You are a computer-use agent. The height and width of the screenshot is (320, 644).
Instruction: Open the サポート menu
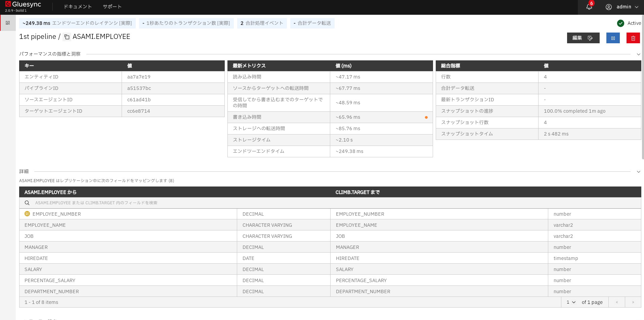click(x=112, y=7)
